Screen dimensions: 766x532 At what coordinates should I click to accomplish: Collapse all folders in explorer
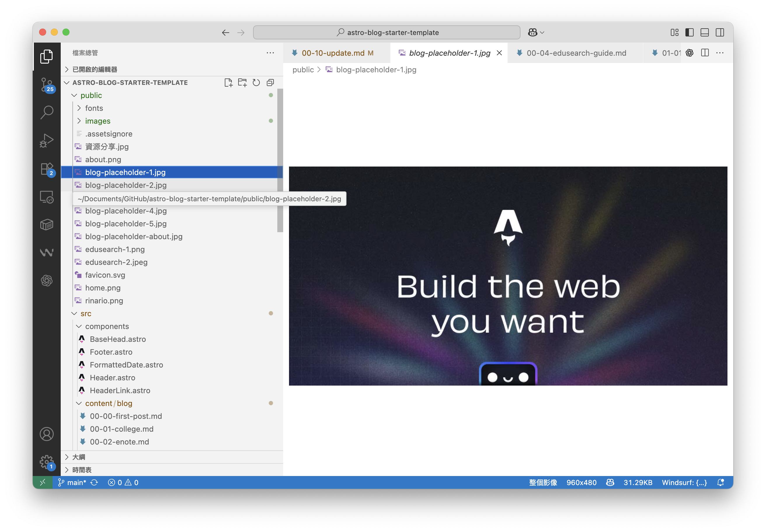click(270, 83)
